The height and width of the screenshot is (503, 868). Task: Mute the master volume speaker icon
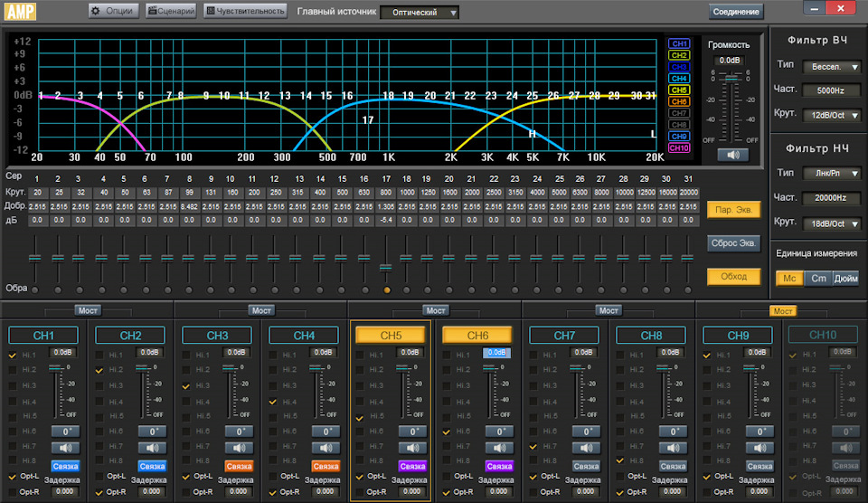(733, 155)
